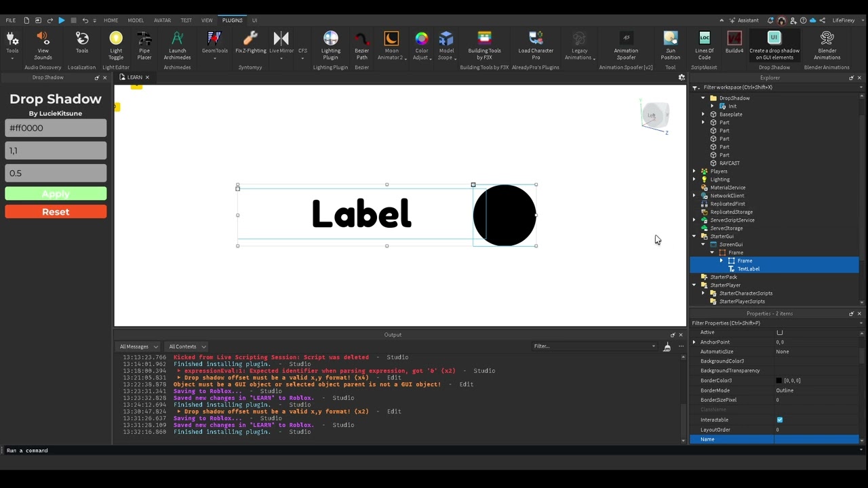Click the Undo arrow in quick access bar
Viewport: 868px width, 488px height.
click(x=85, y=20)
